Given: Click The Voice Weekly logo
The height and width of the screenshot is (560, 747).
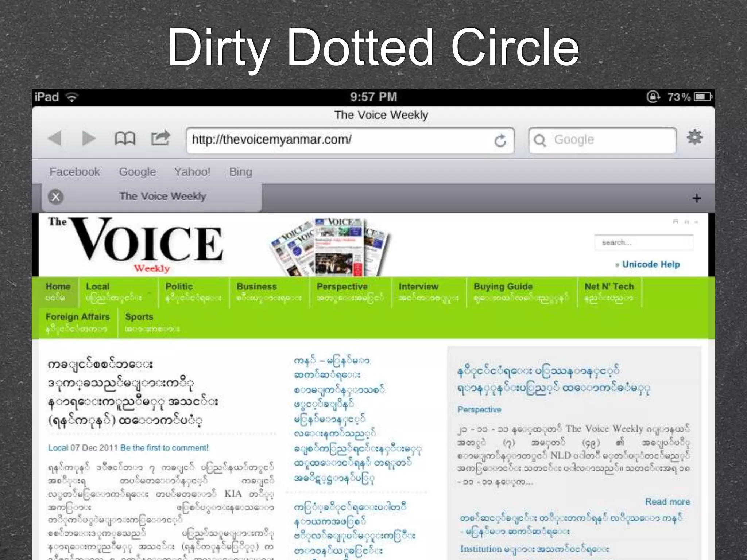Looking at the screenshot, I should click(x=136, y=244).
